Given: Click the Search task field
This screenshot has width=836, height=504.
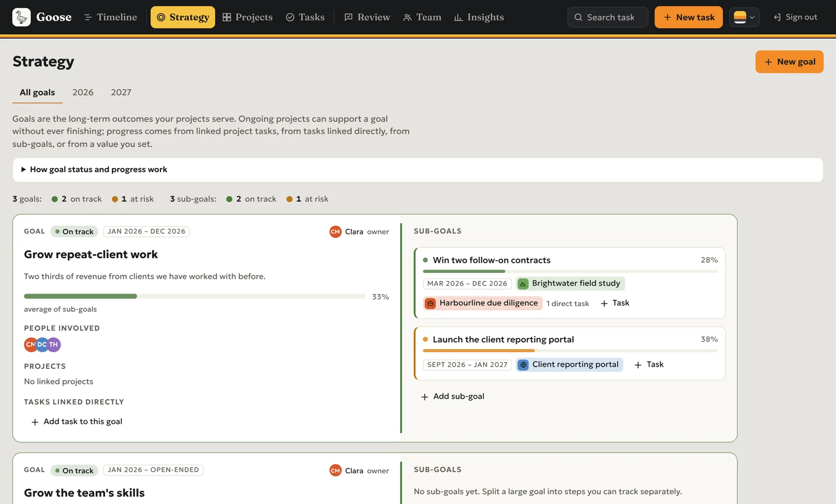Looking at the screenshot, I should pos(608,17).
